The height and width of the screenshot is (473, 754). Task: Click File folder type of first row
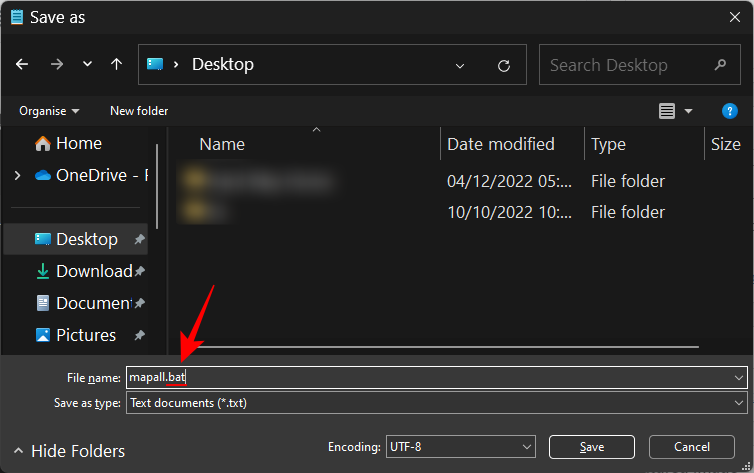(628, 181)
